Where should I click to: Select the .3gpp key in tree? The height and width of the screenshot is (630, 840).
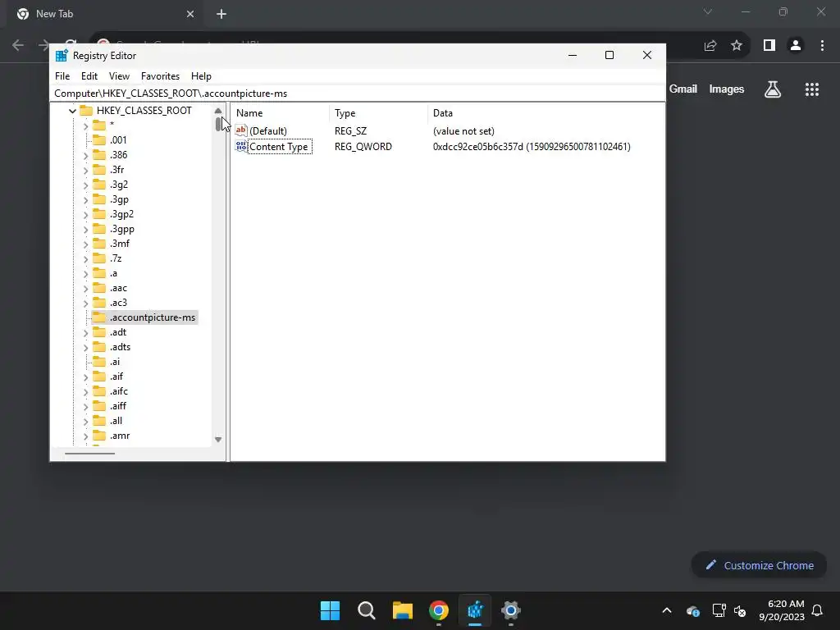tap(122, 229)
